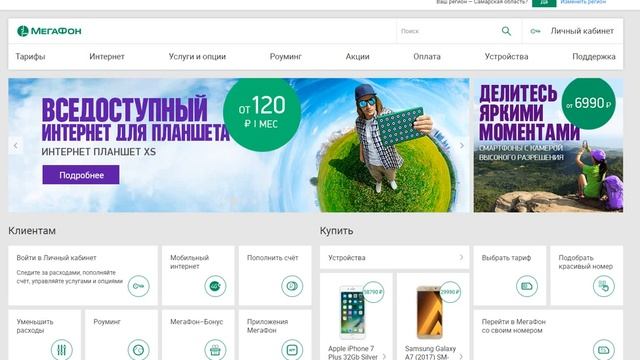Open Apple iPhone 7 Plus chevron
The image size is (640, 360).
pos(384,356)
